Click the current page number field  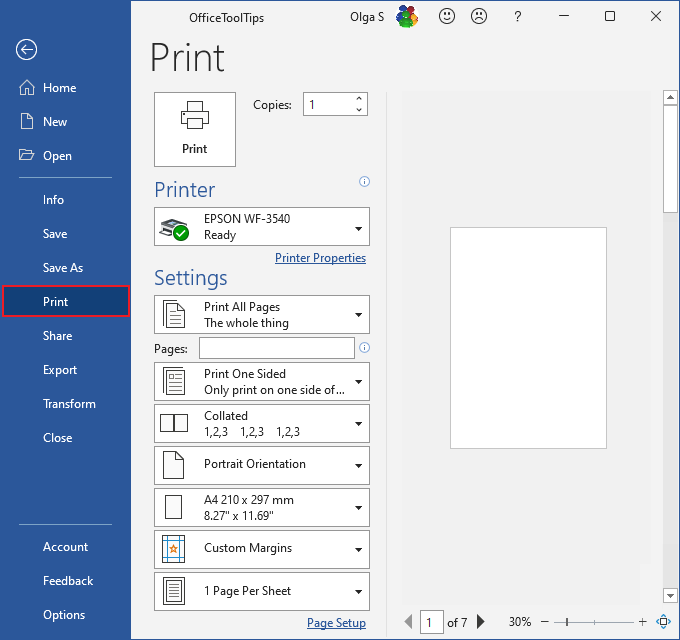point(432,622)
